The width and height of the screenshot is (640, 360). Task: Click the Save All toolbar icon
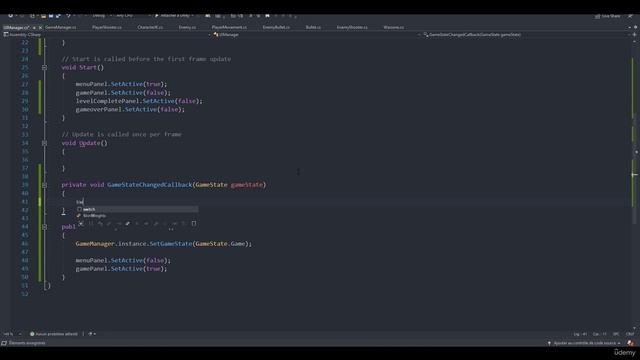(x=58, y=16)
